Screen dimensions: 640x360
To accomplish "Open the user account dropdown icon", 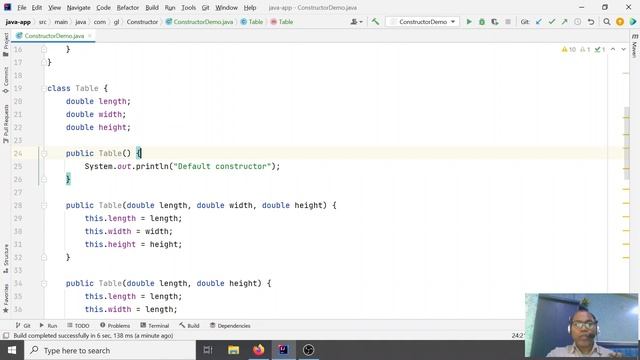I will click(x=356, y=22).
